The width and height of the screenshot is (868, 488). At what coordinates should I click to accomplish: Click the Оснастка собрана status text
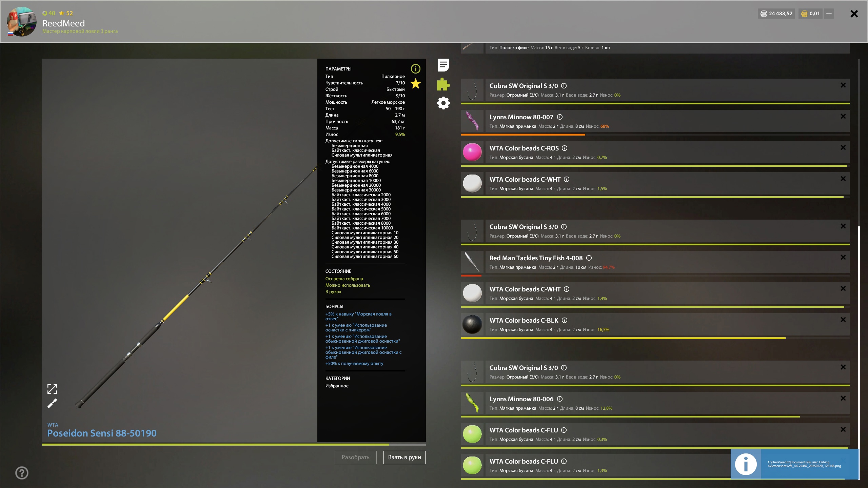344,279
